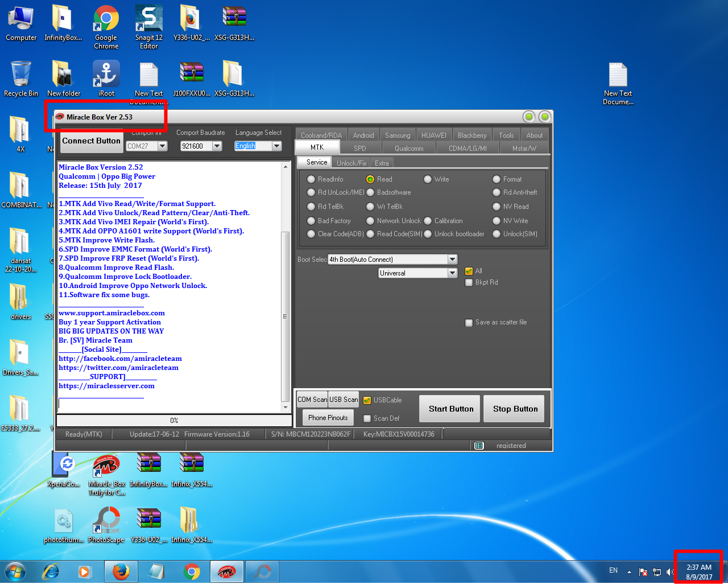Viewport: 728px width, 584px height.
Task: Click the Chrome icon in the taskbar
Action: 192,571
